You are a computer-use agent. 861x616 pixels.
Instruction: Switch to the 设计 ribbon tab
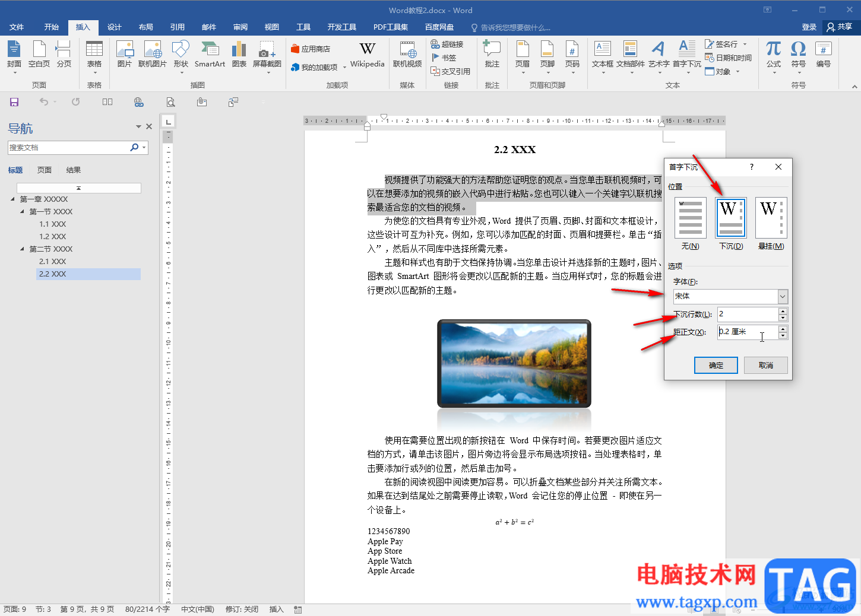click(114, 27)
